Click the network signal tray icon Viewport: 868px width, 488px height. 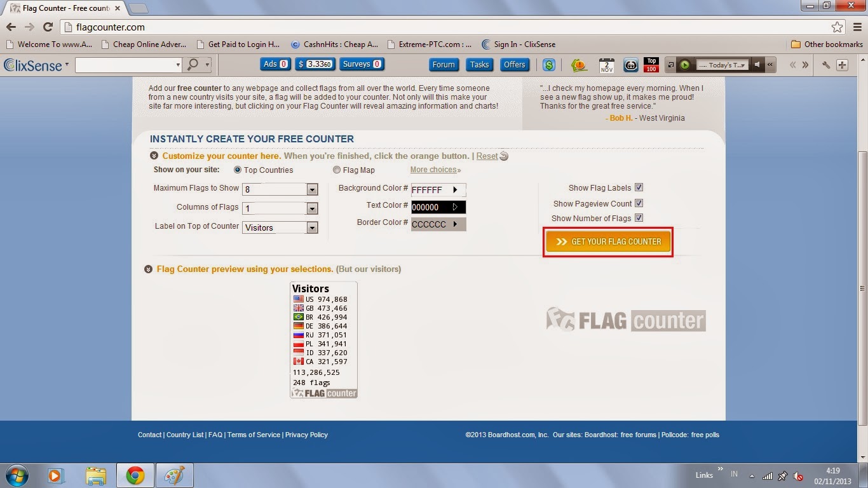pyautogui.click(x=768, y=476)
